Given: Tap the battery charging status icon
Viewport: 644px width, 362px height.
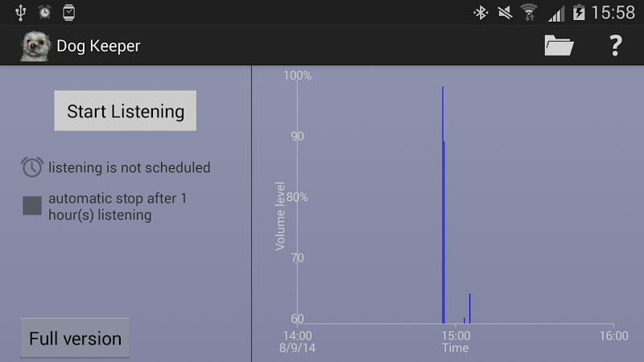Looking at the screenshot, I should (578, 12).
